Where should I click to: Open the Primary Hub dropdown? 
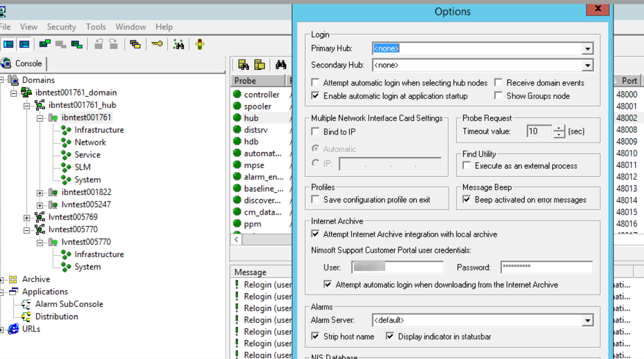587,48
